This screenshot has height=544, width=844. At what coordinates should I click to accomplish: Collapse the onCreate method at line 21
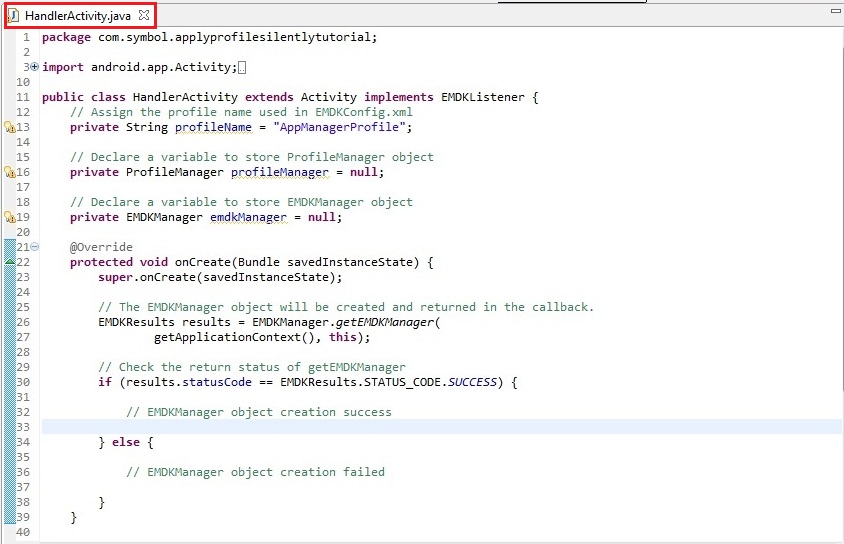[35, 247]
